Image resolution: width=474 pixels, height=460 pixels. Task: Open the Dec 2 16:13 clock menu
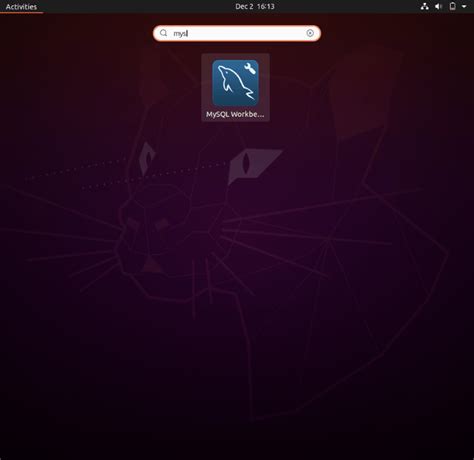[255, 6]
